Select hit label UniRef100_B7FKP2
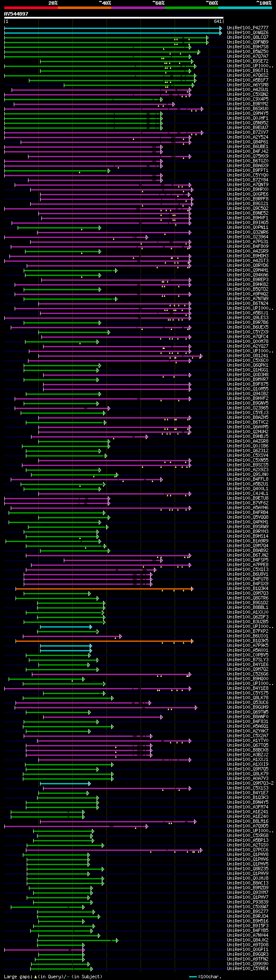Image resolution: width=276 pixels, height=980 pixels. [248, 631]
